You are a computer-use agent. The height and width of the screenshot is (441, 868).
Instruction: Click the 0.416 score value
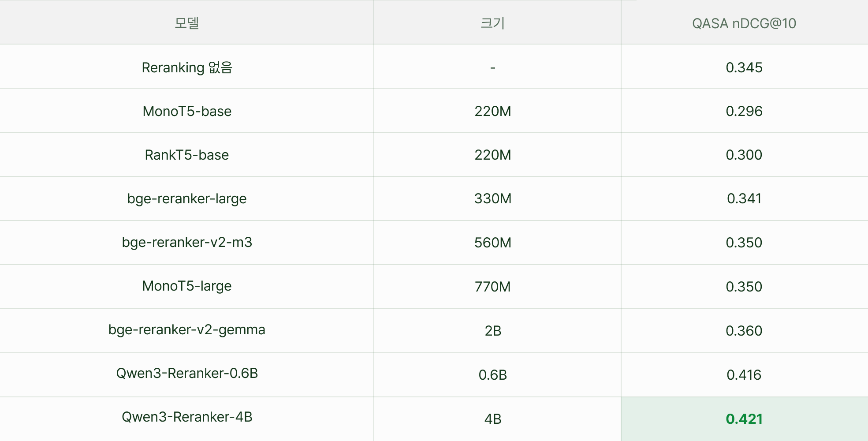tap(744, 375)
